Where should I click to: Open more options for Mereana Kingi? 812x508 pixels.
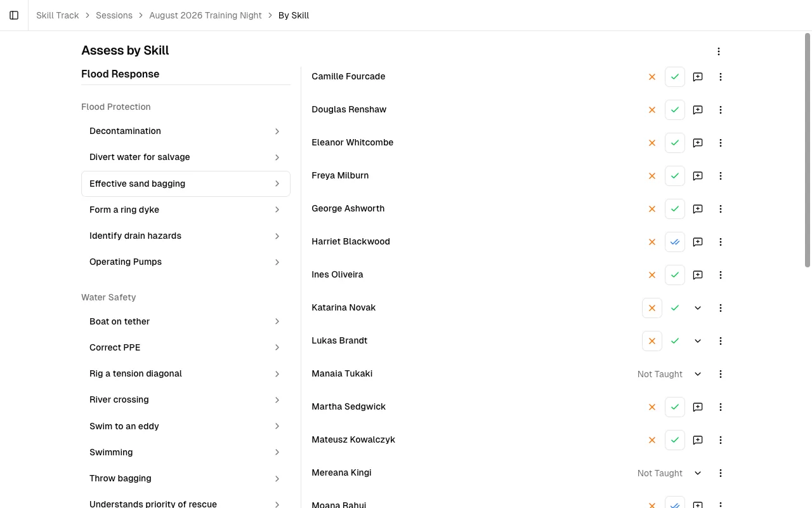tap(721, 473)
